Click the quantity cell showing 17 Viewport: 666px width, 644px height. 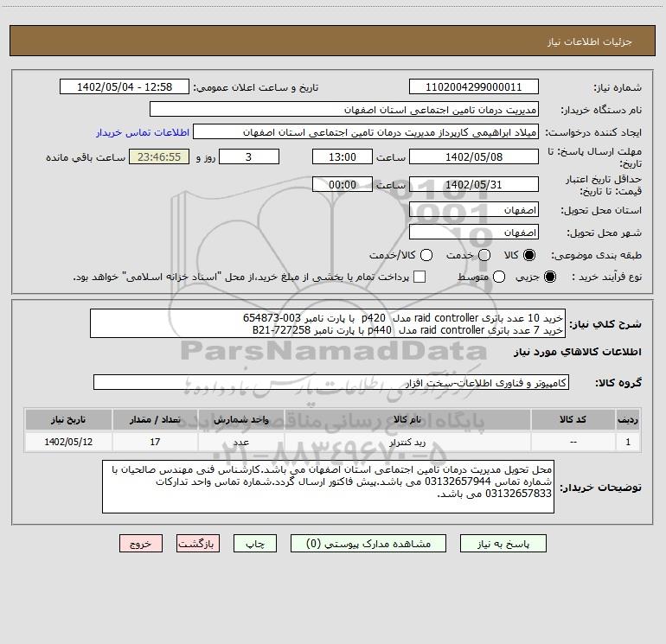(155, 443)
